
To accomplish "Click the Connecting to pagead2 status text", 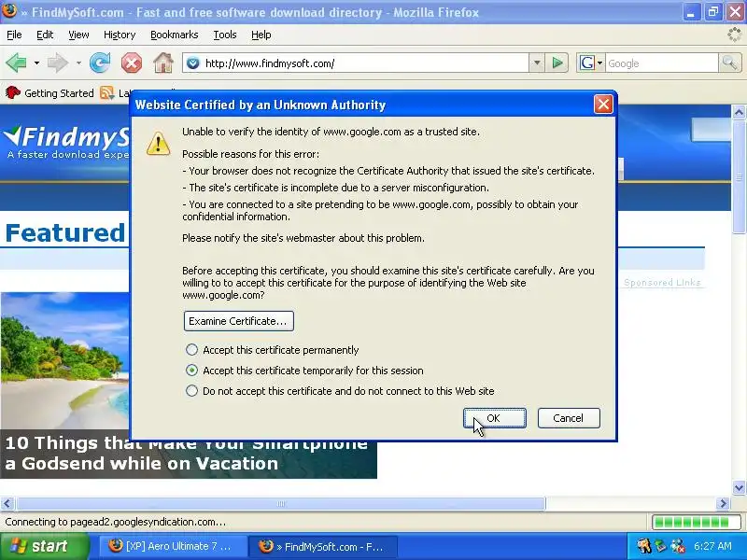I will pyautogui.click(x=115, y=522).
